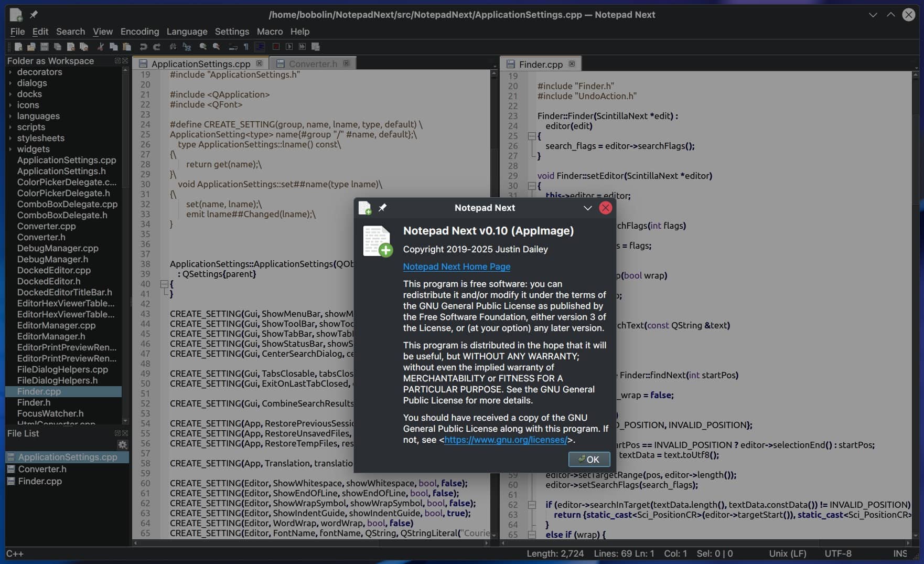Open the File List panel settings gear

[x=123, y=445]
